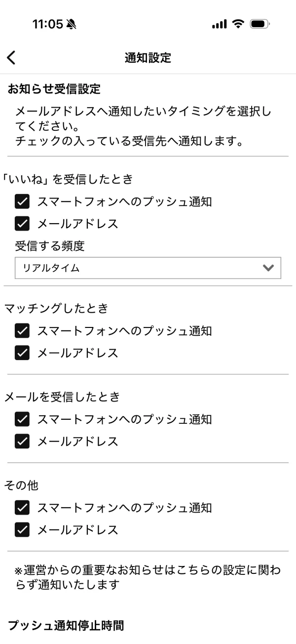Tap the cellular signal bars icon
Image resolution: width=296 pixels, height=644 pixels.
tap(220, 24)
